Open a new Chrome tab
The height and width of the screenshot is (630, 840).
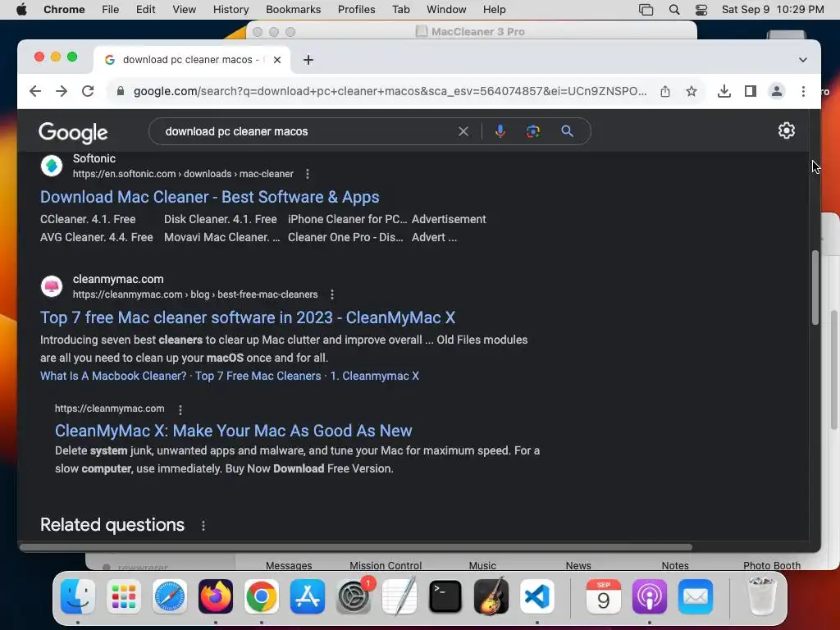coord(308,60)
